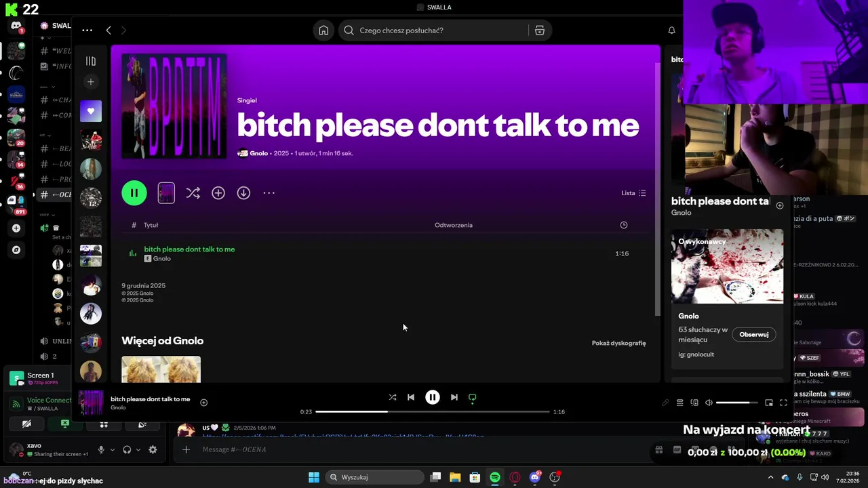The height and width of the screenshot is (488, 868).
Task: Open Discord user settings gear
Action: pos(153,449)
